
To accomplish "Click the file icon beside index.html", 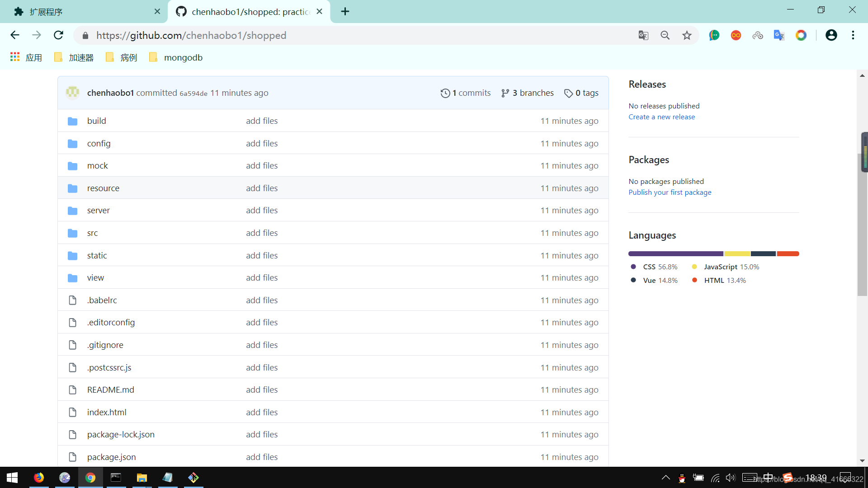I will click(x=72, y=412).
